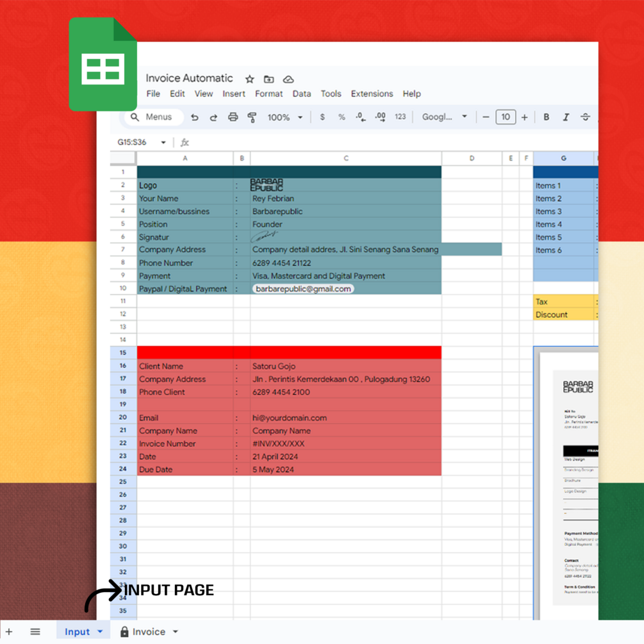The width and height of the screenshot is (644, 644).
Task: Open the Insert menu
Action: 234,94
